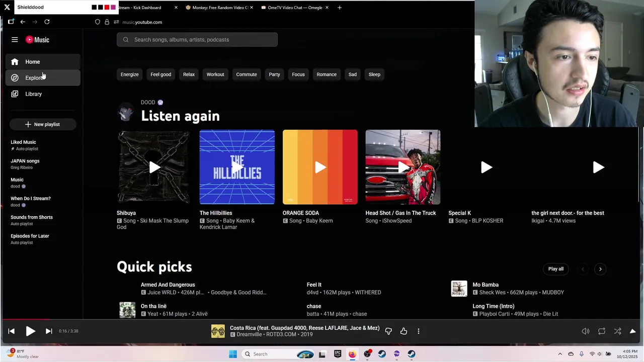The height and width of the screenshot is (362, 644).
Task: Play the Shibuya song thumbnail
Action: 154,167
